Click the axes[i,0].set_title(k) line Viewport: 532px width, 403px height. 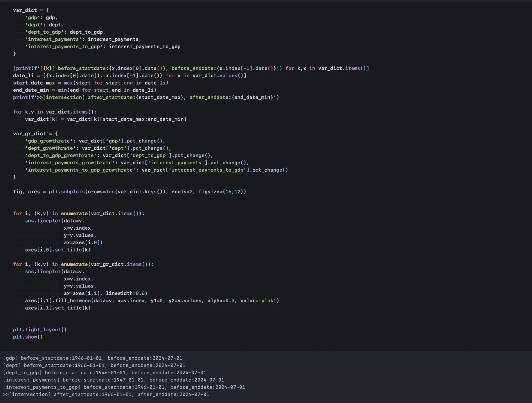click(x=58, y=250)
